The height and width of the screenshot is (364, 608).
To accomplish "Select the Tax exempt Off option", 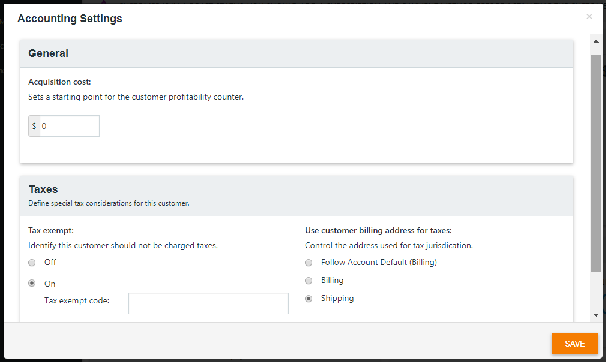I will tap(32, 263).
